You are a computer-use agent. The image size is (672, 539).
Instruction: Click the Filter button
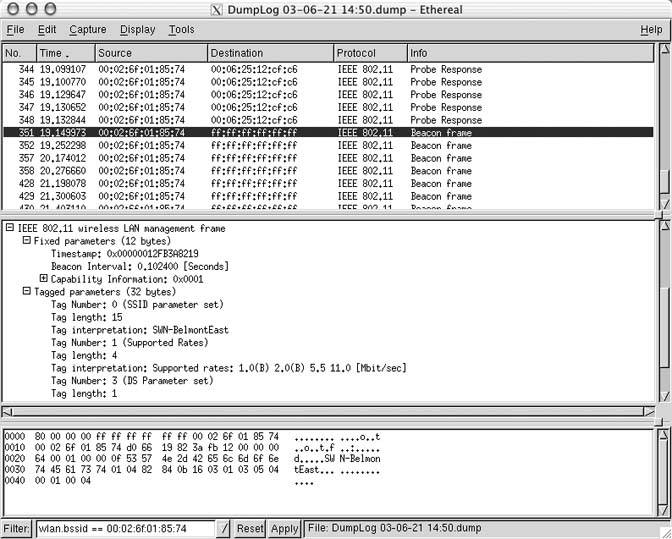16,528
